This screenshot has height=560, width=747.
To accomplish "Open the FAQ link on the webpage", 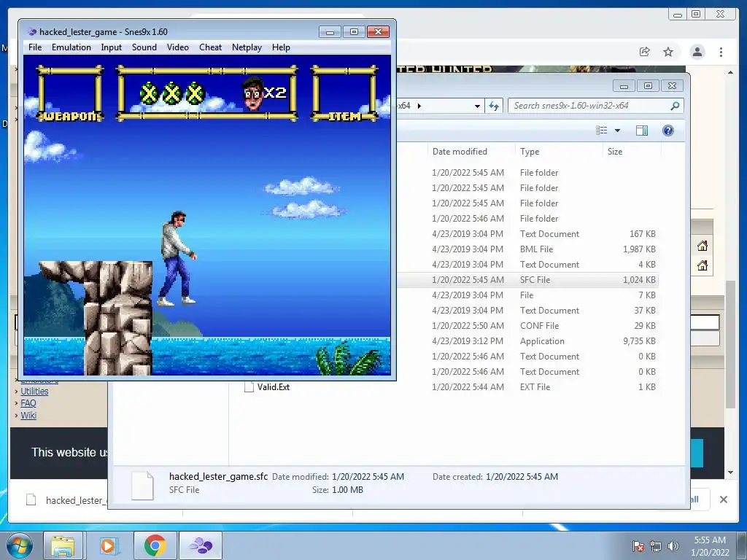I will (x=28, y=402).
